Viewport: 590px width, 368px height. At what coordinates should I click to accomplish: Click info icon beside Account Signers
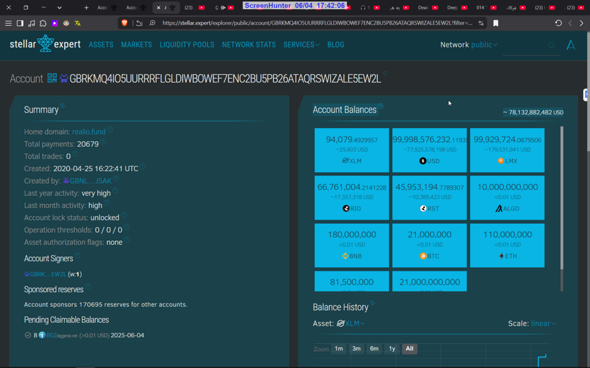point(77,255)
